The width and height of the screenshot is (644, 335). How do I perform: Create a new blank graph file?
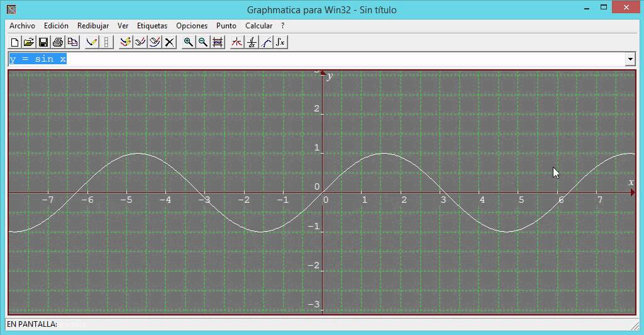(14, 42)
